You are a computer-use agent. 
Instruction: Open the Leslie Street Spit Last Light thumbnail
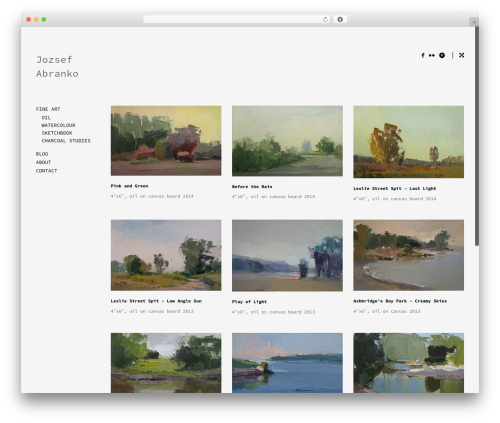[x=409, y=142]
